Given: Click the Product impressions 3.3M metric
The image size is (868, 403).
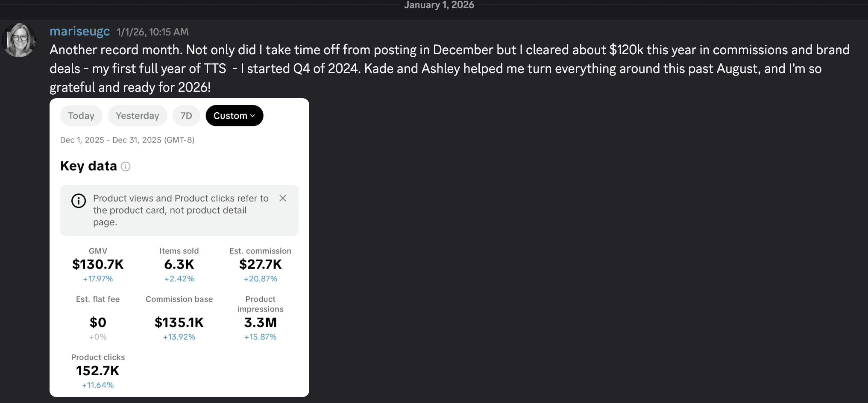Looking at the screenshot, I should pos(261,322).
